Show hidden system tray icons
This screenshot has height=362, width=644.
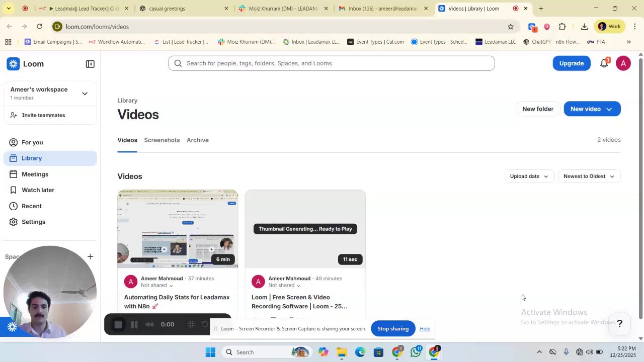539,352
